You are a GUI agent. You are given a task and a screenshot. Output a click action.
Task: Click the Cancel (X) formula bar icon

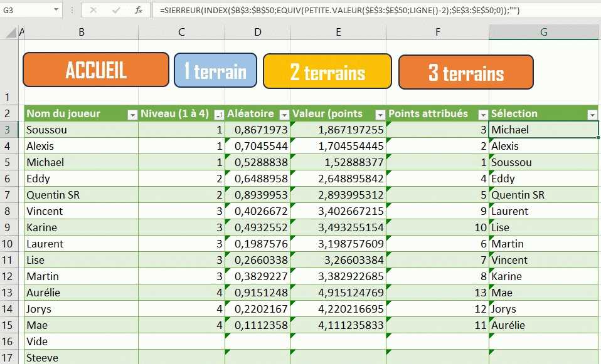[x=93, y=11]
